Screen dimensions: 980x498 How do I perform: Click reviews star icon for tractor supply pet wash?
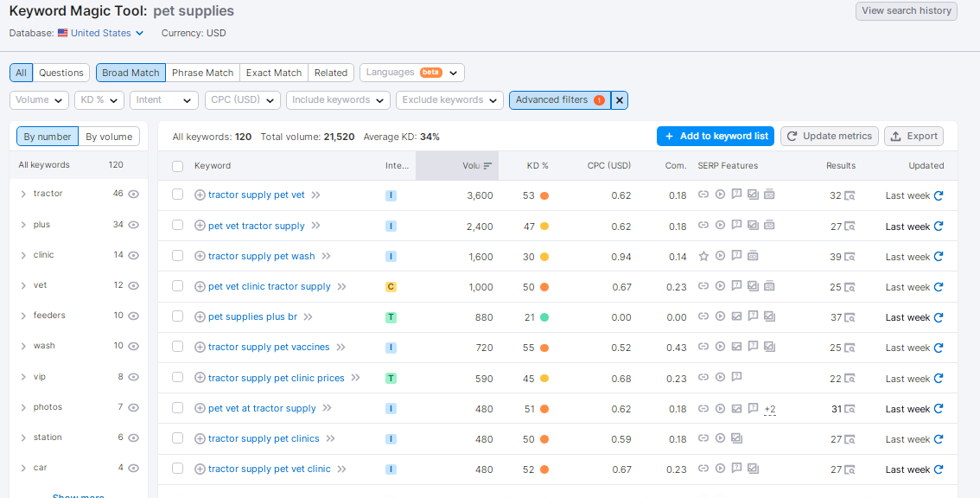tap(703, 256)
